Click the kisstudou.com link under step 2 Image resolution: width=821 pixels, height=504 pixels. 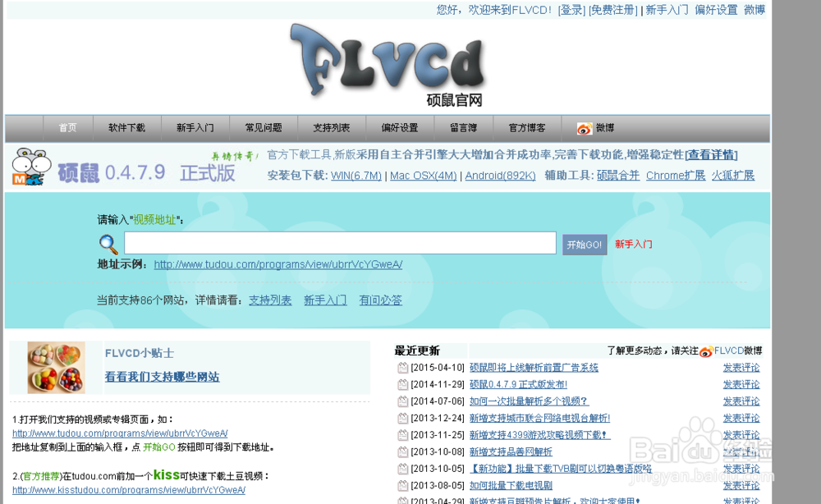[129, 490]
